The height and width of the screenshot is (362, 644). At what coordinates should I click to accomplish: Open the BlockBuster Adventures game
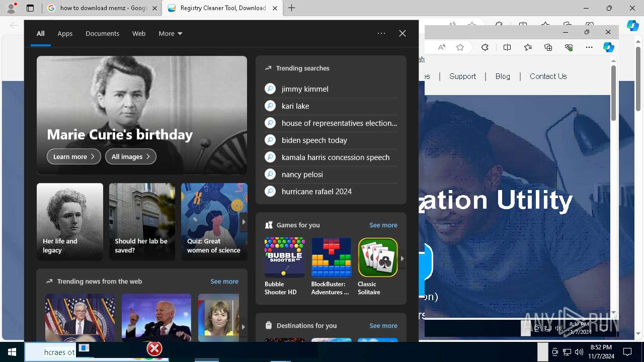point(331,266)
